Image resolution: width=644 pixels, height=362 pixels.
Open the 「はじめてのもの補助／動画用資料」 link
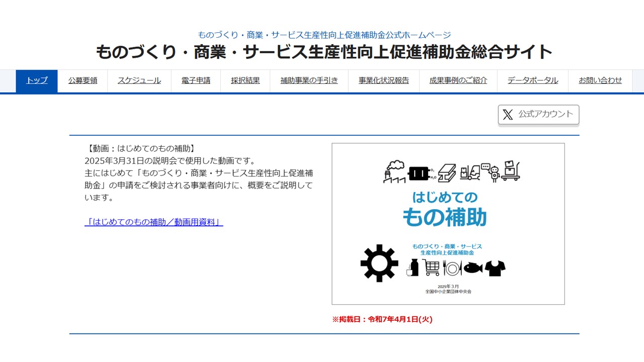pos(154,222)
